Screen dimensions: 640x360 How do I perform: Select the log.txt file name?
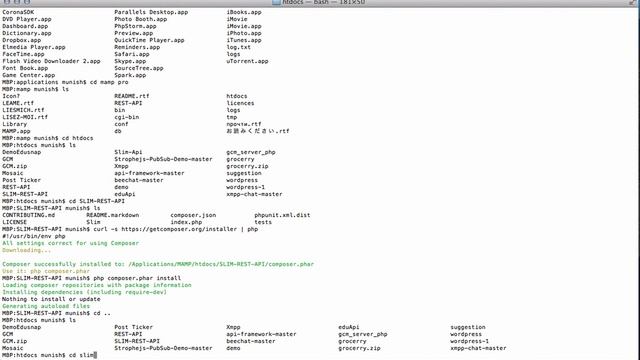(x=239, y=47)
